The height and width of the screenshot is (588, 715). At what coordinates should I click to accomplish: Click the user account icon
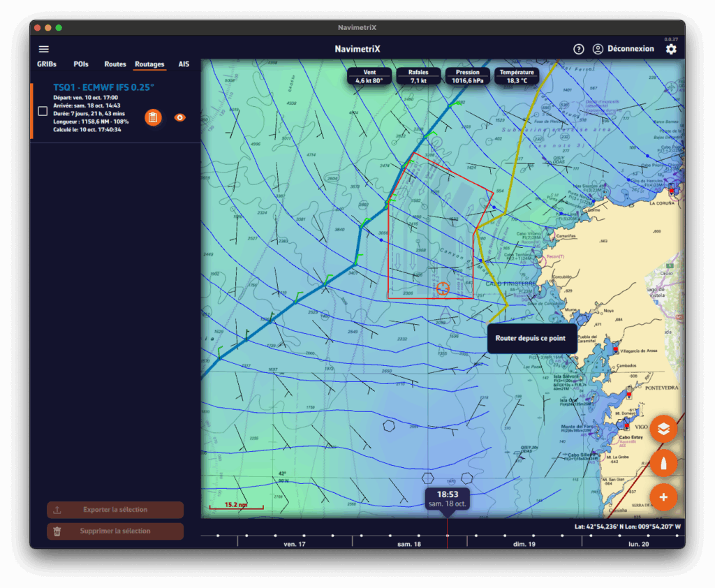pos(598,49)
